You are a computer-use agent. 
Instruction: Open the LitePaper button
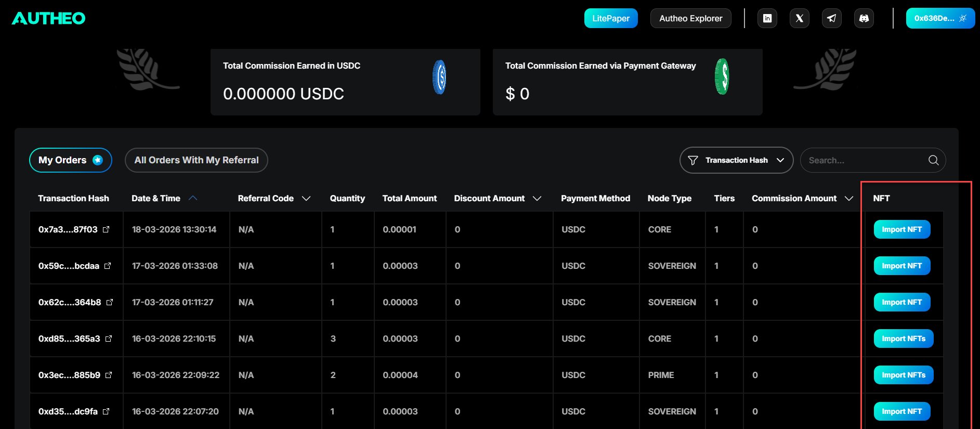pyautogui.click(x=611, y=18)
